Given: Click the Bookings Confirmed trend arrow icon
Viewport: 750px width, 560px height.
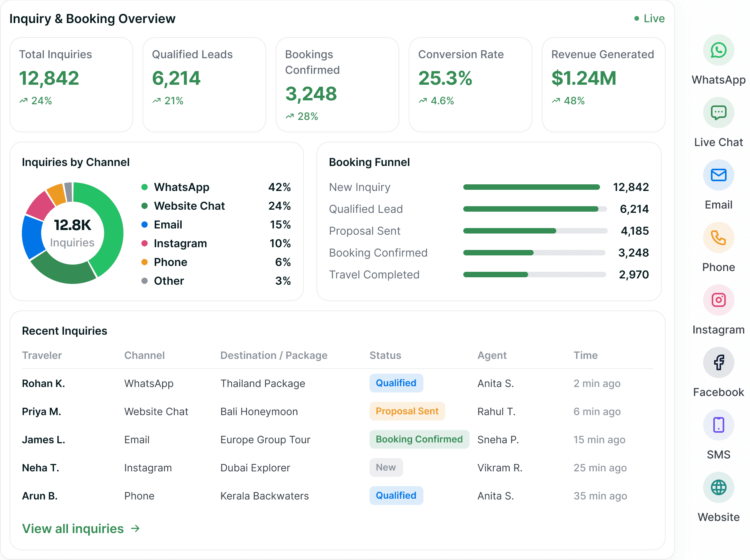Looking at the screenshot, I should pyautogui.click(x=289, y=116).
